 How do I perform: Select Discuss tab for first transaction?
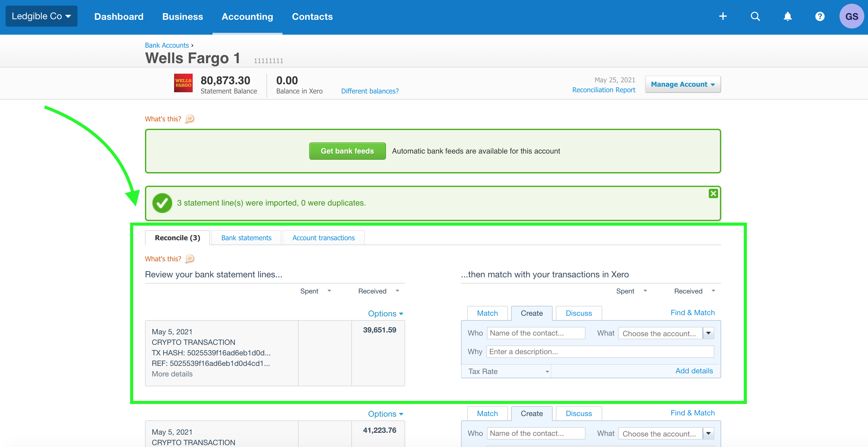coord(579,313)
